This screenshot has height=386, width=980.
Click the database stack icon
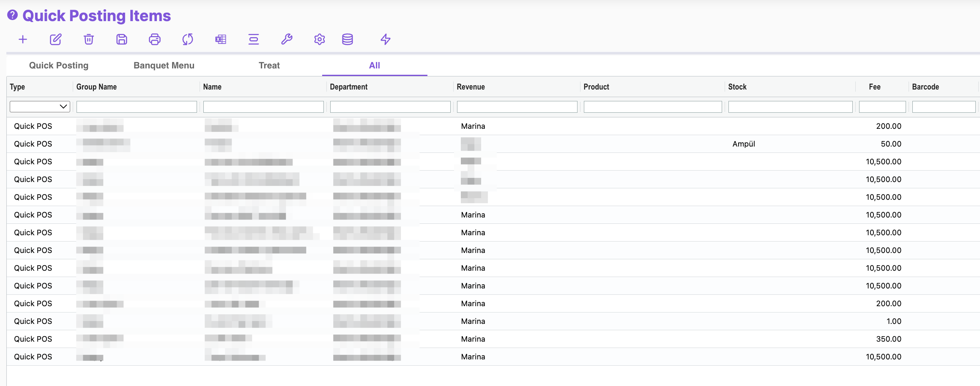tap(348, 40)
